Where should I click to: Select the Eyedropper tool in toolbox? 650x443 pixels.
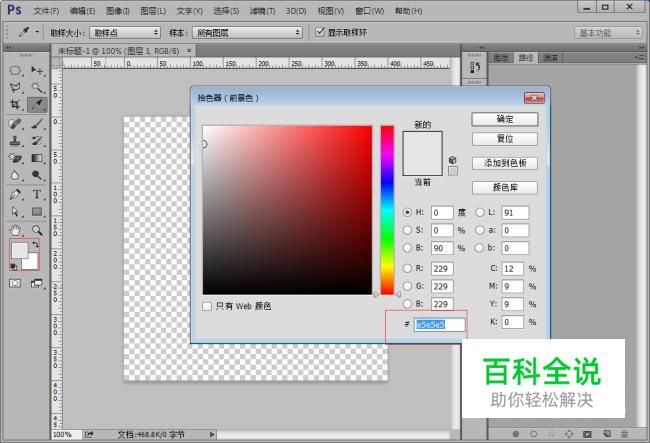point(37,104)
